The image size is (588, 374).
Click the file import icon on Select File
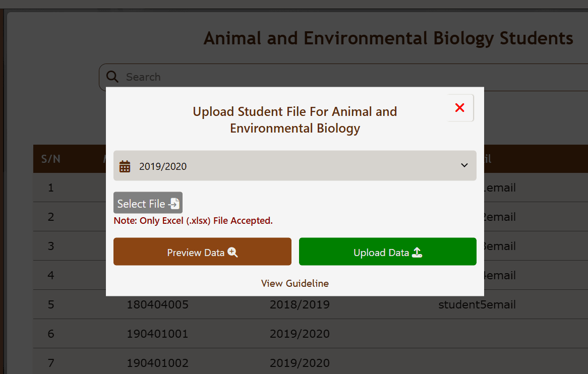click(174, 204)
